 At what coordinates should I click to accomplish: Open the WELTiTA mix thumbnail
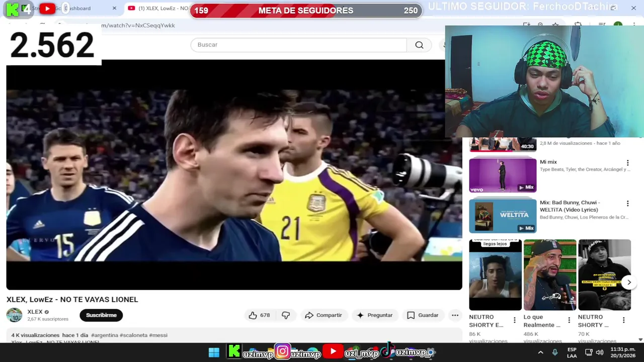[503, 216]
